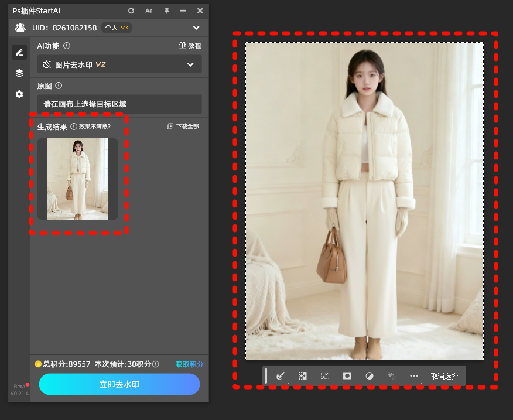Click the Aa font size icon
The height and width of the screenshot is (420, 513).
pyautogui.click(x=149, y=11)
